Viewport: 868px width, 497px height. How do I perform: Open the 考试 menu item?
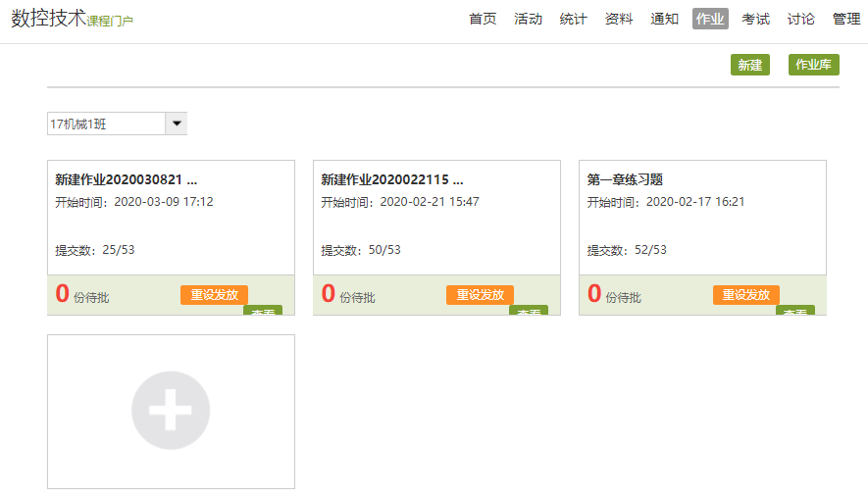pyautogui.click(x=755, y=19)
